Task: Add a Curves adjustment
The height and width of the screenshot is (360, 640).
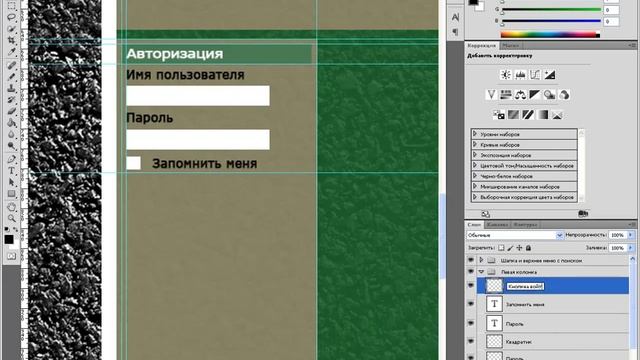Action: [x=535, y=75]
